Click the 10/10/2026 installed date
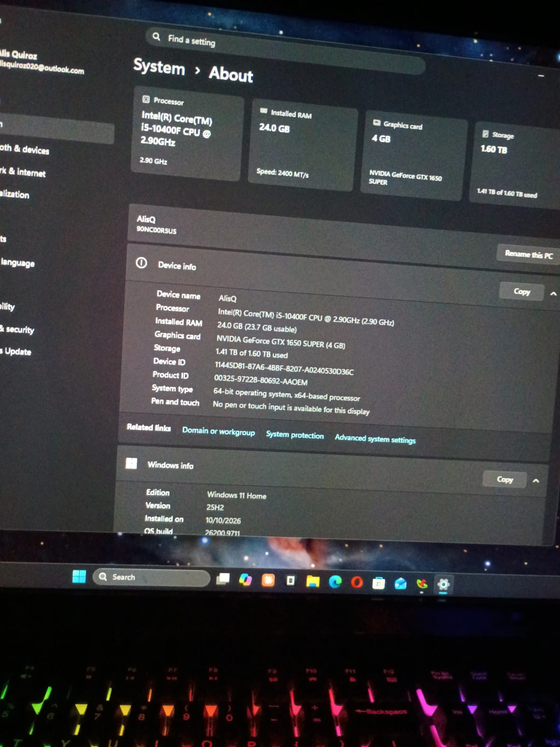Viewport: 560px width, 747px height. 223,520
